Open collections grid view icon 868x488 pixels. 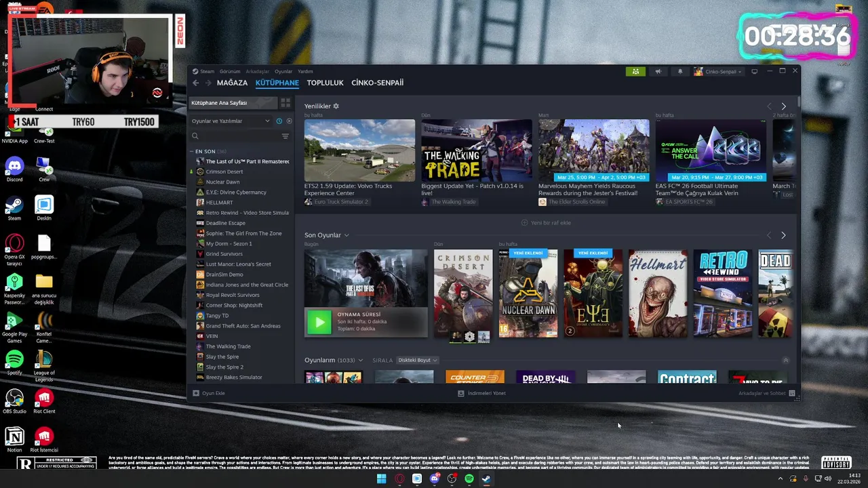[x=285, y=103]
